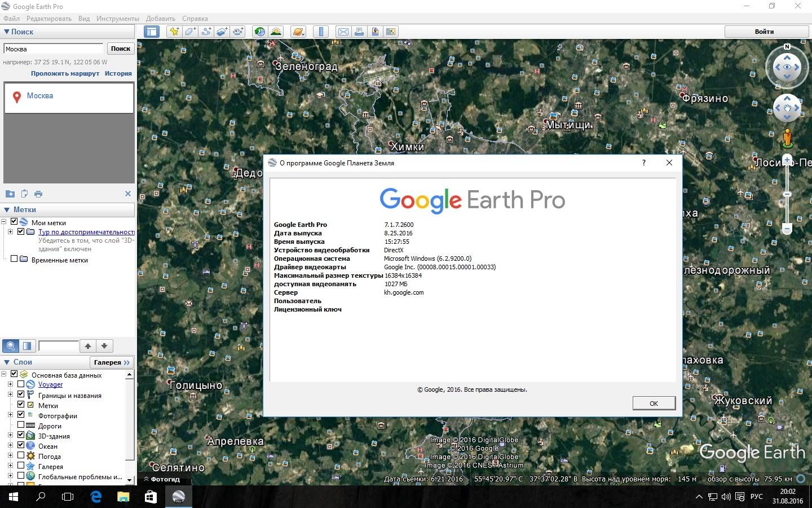812x508 pixels.
Task: Click the Move joystick hand control
Action: pyautogui.click(x=787, y=108)
